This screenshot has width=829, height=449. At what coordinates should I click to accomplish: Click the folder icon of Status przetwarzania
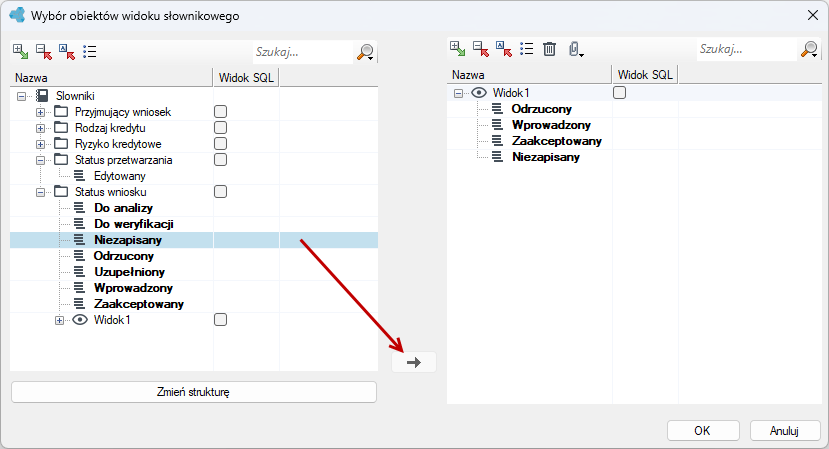pyautogui.click(x=61, y=159)
